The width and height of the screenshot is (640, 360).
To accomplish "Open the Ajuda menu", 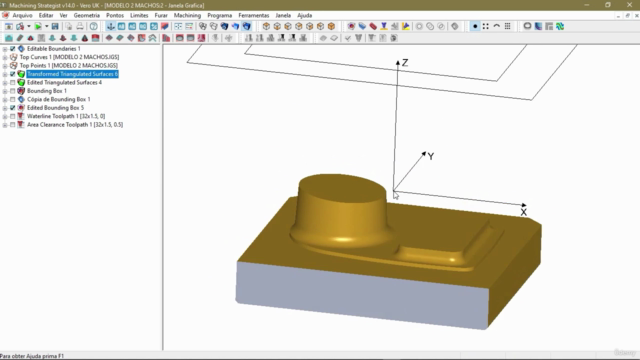I will click(x=304, y=16).
